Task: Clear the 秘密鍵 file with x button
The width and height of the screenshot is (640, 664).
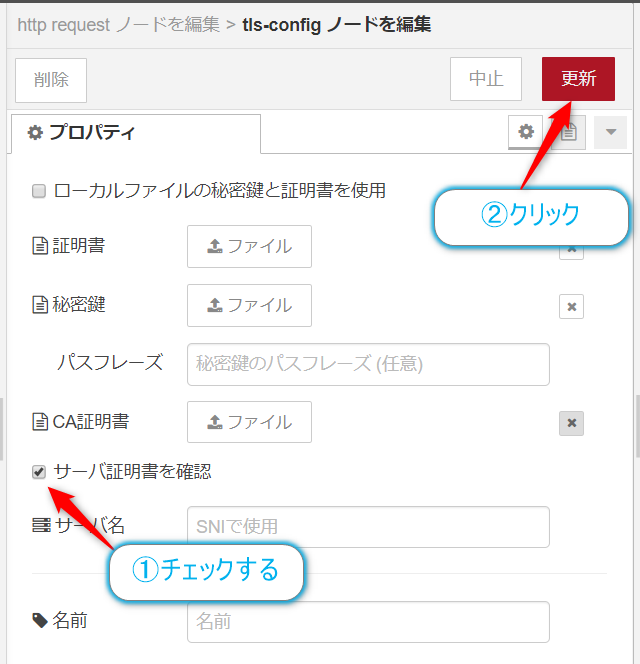Action: tap(571, 307)
